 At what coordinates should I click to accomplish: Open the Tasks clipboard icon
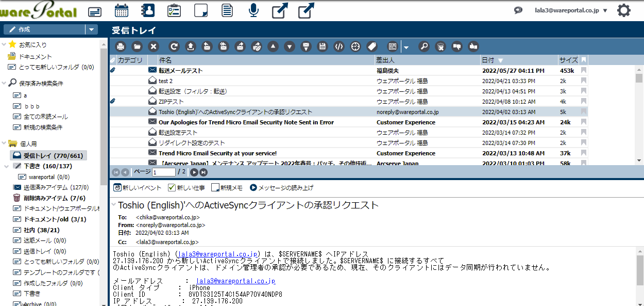tap(174, 10)
